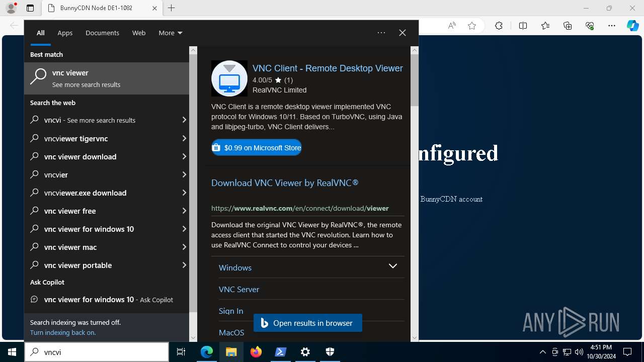Close the BunnyCDN Node tab

pyautogui.click(x=154, y=8)
